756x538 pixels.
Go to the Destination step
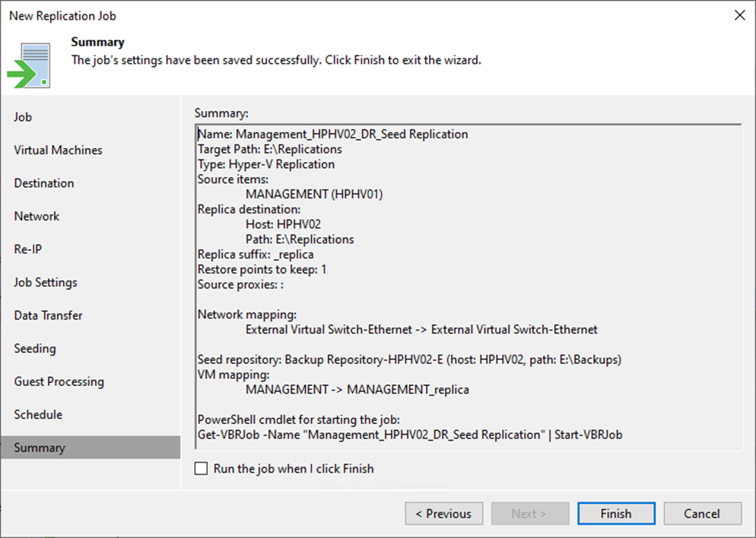pos(43,183)
